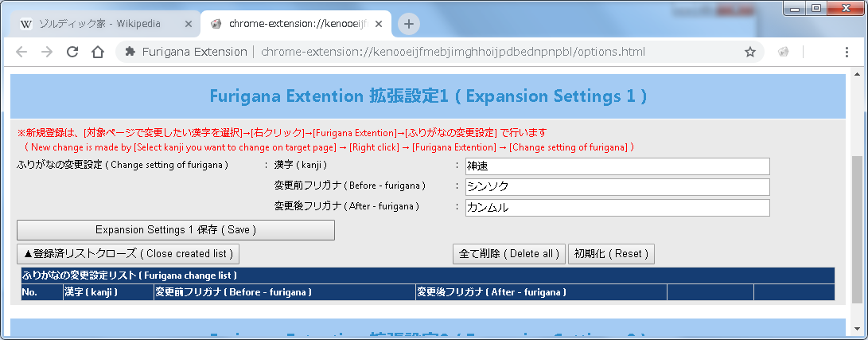Click the red ※新規登録は instruction line
Image resolution: width=868 pixels, height=340 pixels.
282,133
